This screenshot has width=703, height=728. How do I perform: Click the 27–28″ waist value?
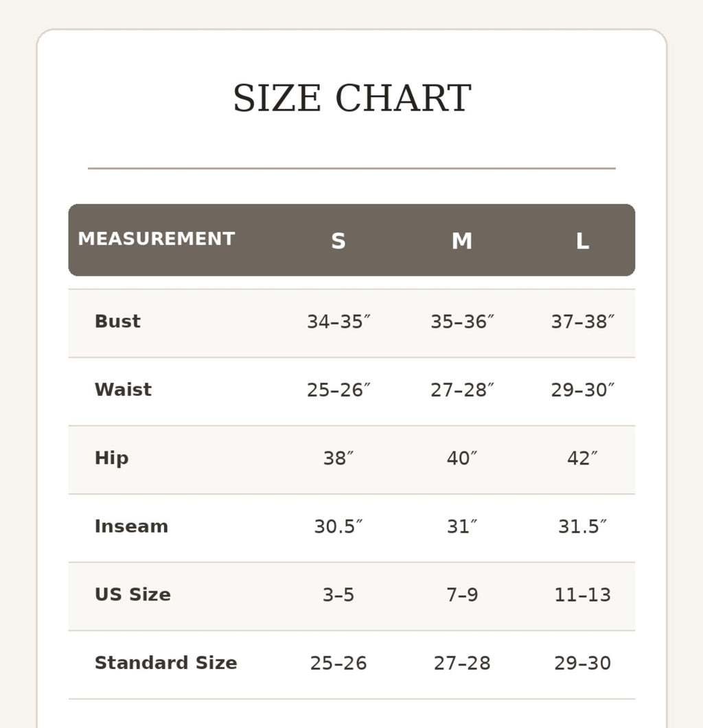tap(462, 390)
